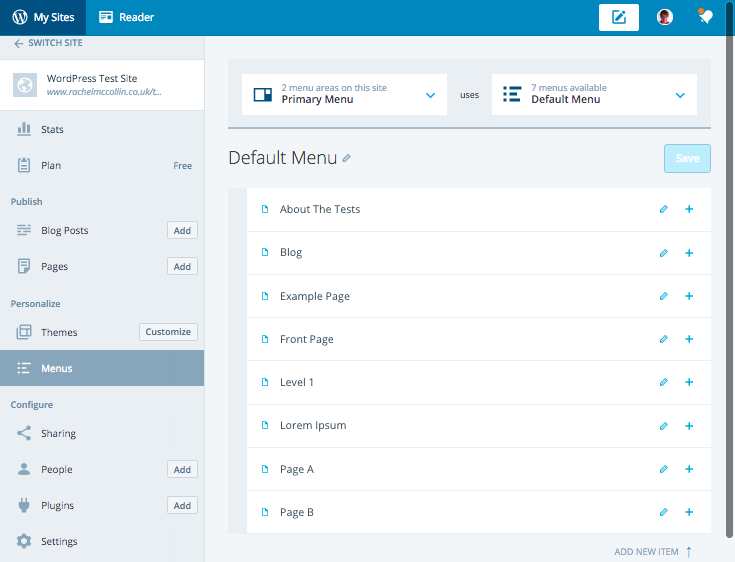Image resolution: width=735 pixels, height=562 pixels.
Task: Click the Customize button for Themes
Action: coord(168,332)
